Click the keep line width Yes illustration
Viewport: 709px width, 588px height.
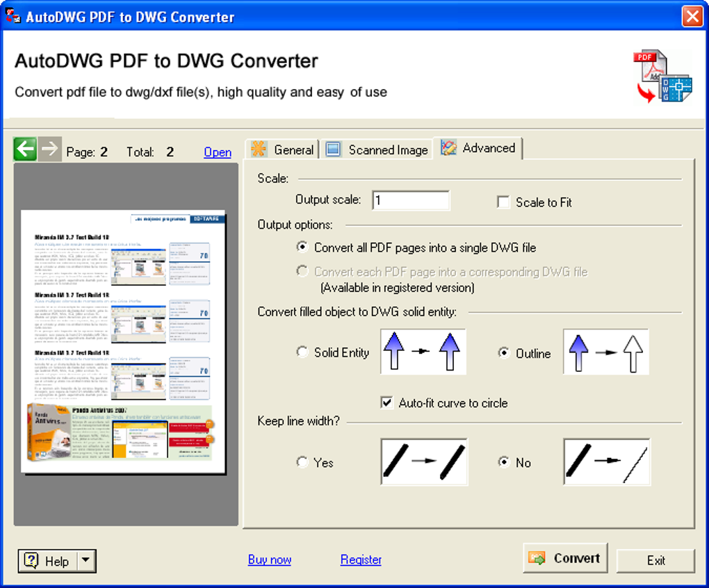(x=424, y=462)
